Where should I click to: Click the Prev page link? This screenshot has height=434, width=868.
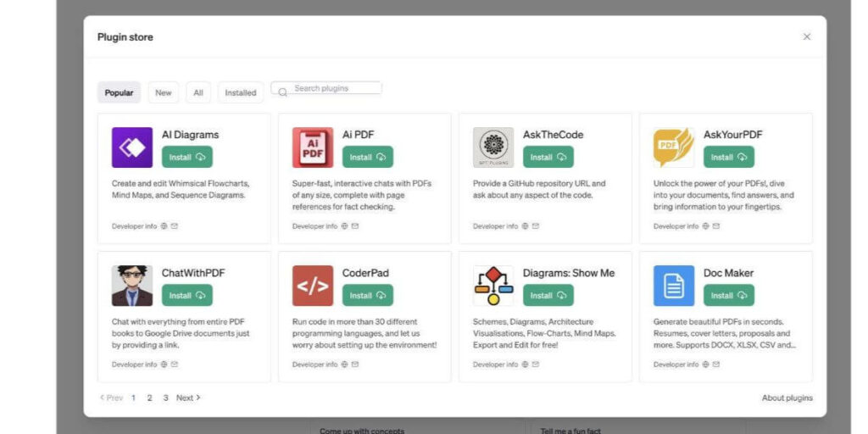point(111,398)
